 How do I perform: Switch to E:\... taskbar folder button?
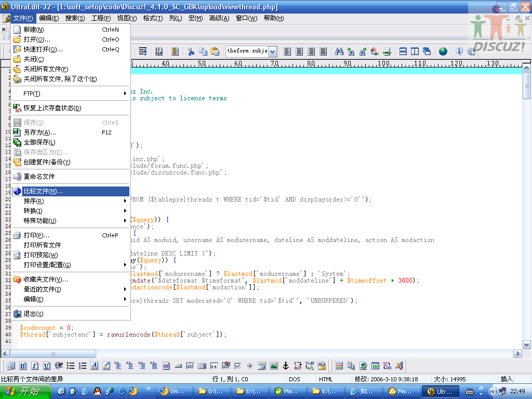(x=326, y=391)
